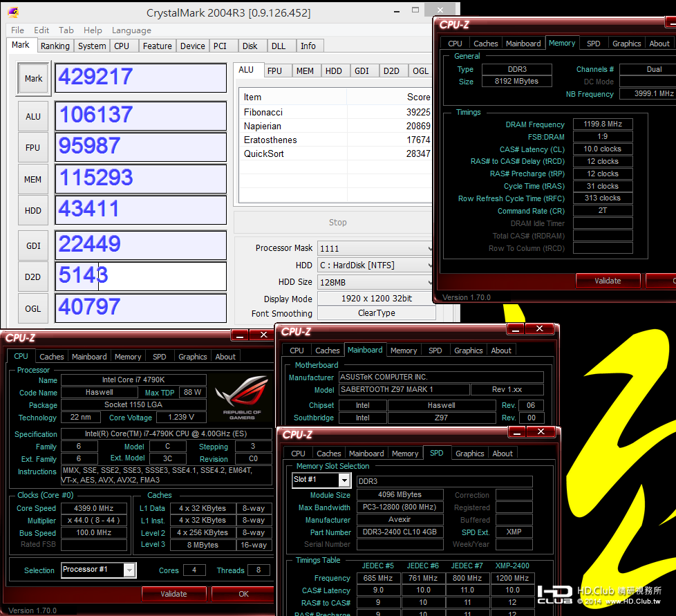Viewport: 676px width, 616px height.
Task: Click the XMP-2400 timings column header
Action: (512, 566)
